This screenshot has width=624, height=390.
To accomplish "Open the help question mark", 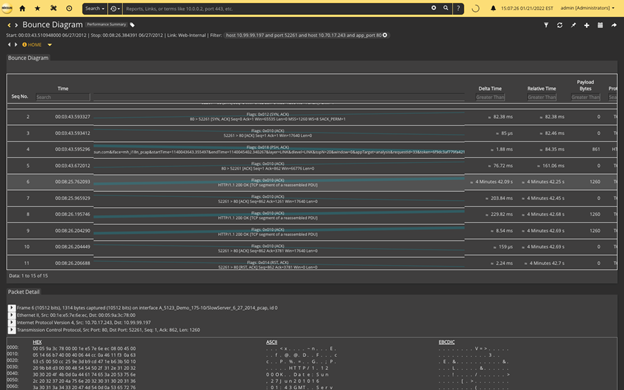I will tap(458, 8).
